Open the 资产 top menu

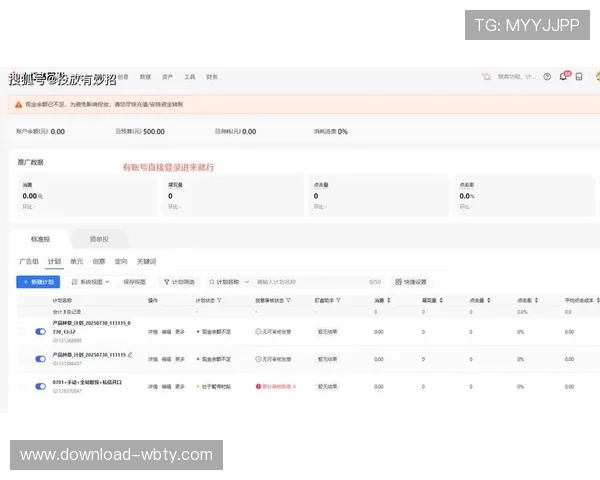pos(168,77)
